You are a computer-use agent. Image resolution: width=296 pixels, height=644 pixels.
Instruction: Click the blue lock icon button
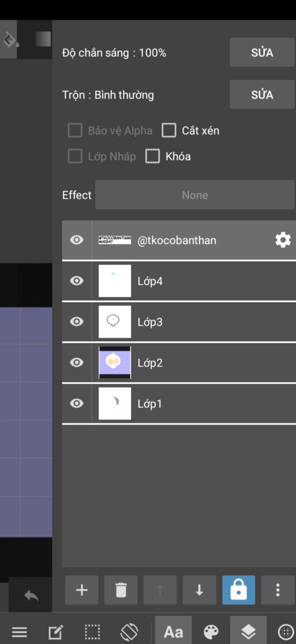238,590
